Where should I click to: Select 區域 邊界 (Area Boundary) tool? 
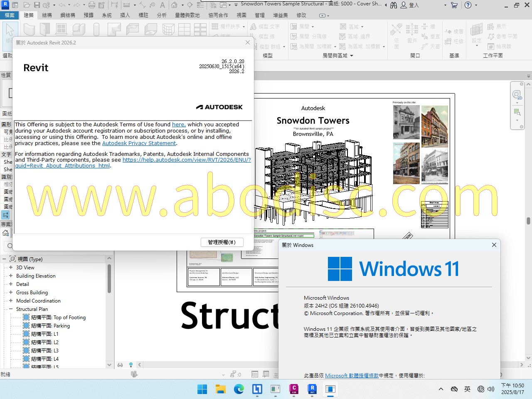point(355,37)
